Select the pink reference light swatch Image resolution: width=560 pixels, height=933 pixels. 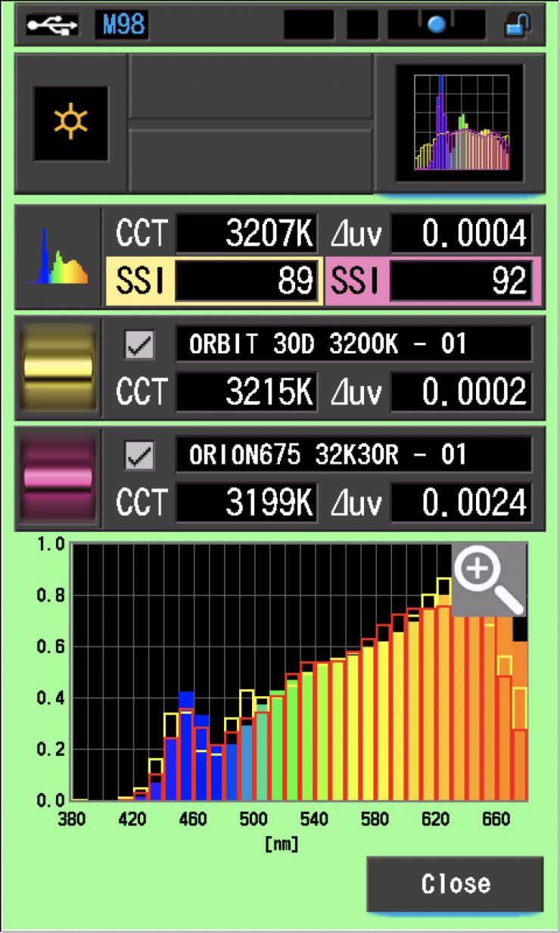[58, 477]
